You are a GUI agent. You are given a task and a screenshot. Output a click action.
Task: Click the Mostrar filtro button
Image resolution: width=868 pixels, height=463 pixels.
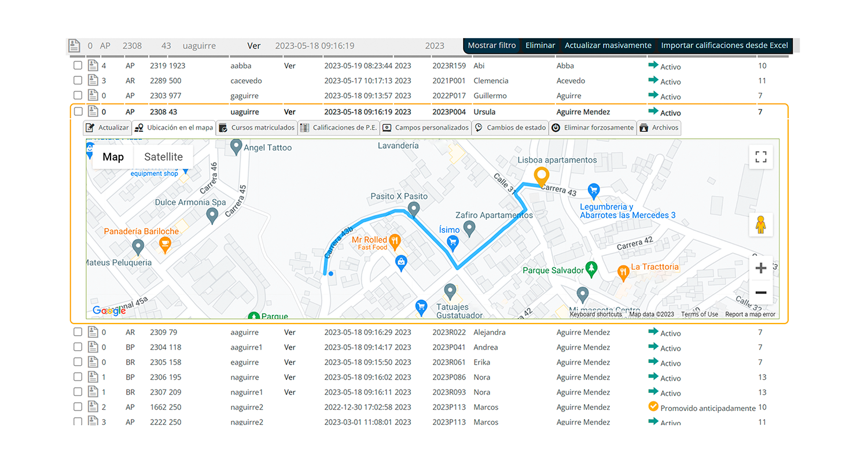491,46
